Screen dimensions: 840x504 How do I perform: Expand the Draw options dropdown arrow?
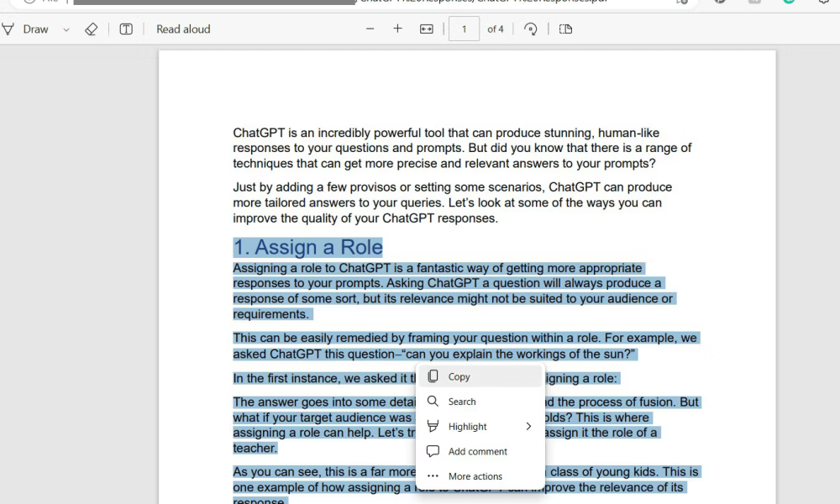coord(66,30)
